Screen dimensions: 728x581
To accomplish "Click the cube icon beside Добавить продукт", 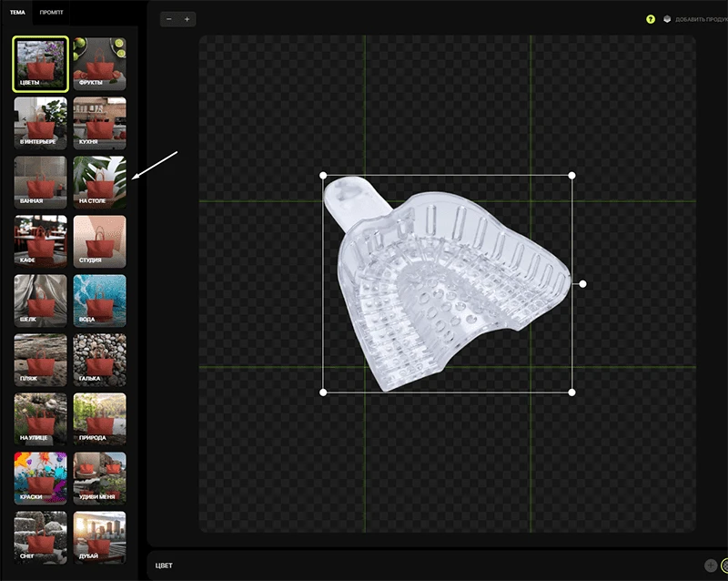I will (x=667, y=19).
